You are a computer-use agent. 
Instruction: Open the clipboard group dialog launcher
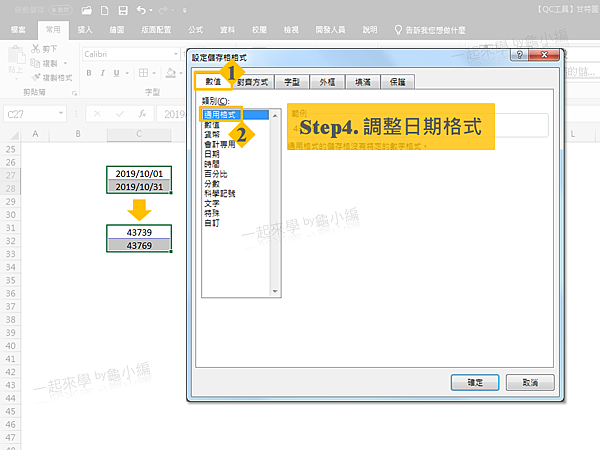pyautogui.click(x=74, y=93)
